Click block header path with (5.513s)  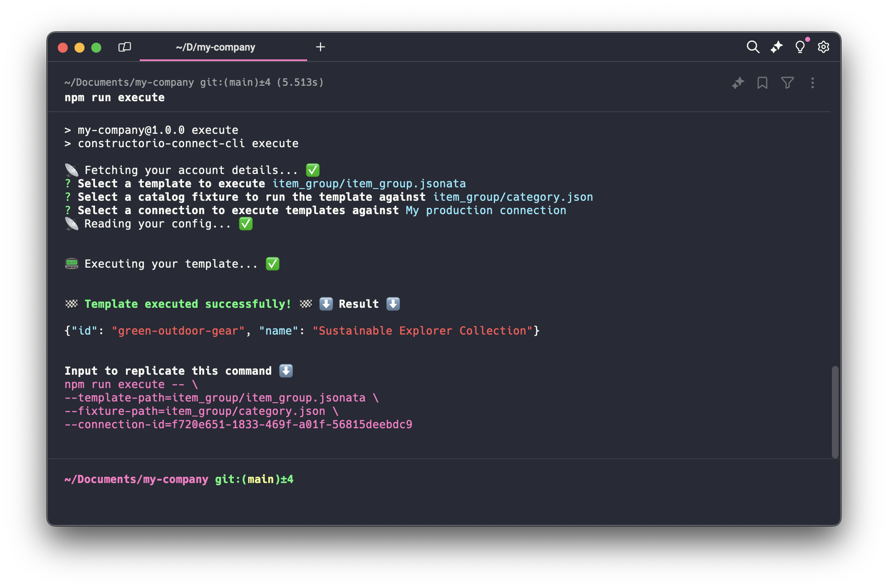(x=194, y=82)
